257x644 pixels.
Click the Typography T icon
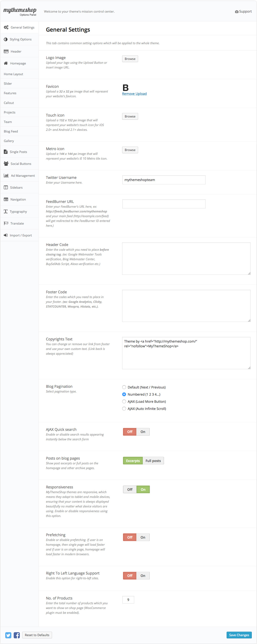point(6,211)
